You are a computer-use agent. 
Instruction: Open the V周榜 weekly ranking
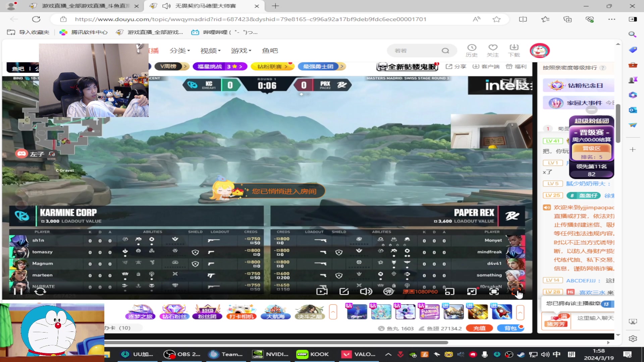[x=172, y=66]
